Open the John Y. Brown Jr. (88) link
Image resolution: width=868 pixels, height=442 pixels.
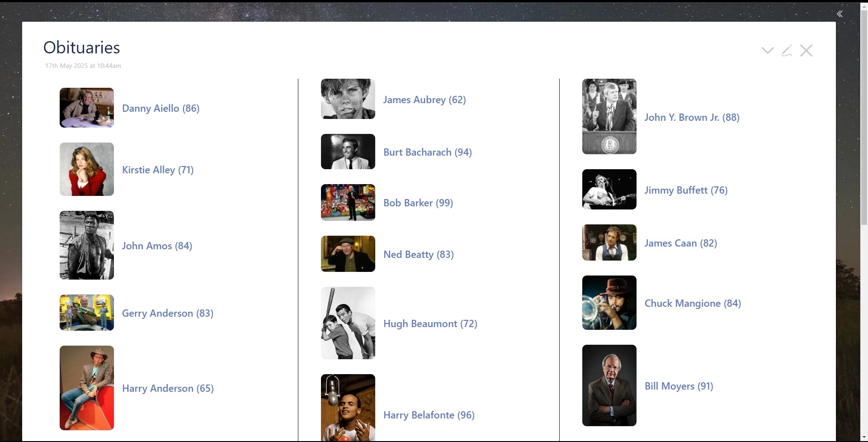pyautogui.click(x=692, y=117)
